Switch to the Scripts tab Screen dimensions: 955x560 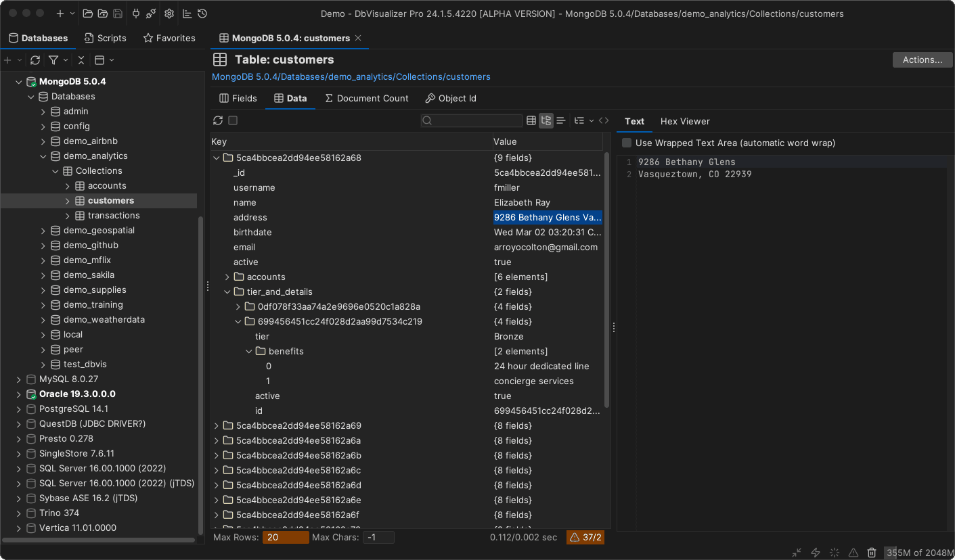pyautogui.click(x=105, y=38)
